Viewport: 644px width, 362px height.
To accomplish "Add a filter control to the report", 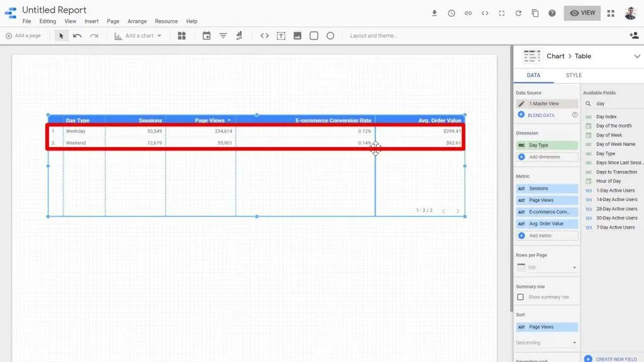I will (223, 36).
